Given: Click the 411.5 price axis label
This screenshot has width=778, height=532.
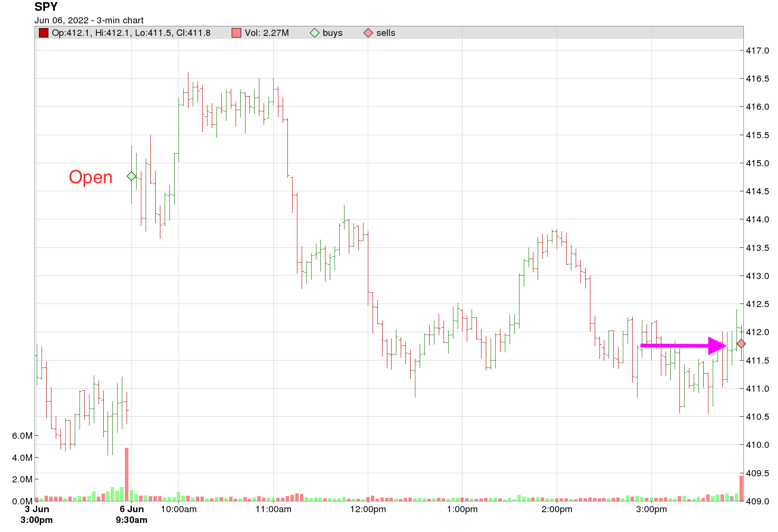Looking at the screenshot, I should 758,361.
